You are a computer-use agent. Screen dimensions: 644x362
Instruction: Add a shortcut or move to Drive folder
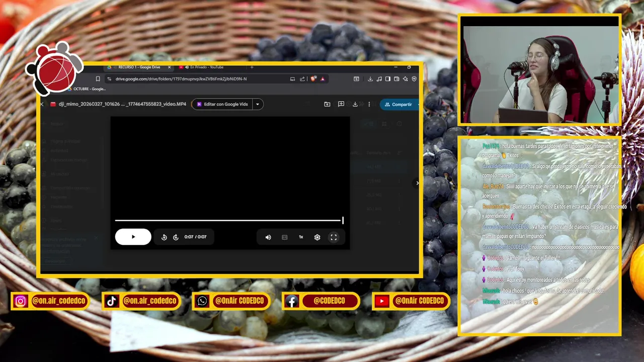pyautogui.click(x=327, y=104)
